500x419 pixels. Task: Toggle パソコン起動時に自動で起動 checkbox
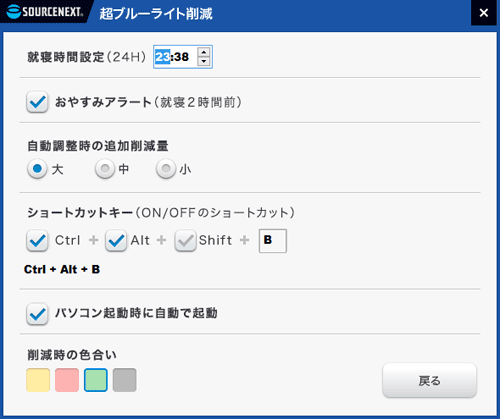[x=37, y=314]
